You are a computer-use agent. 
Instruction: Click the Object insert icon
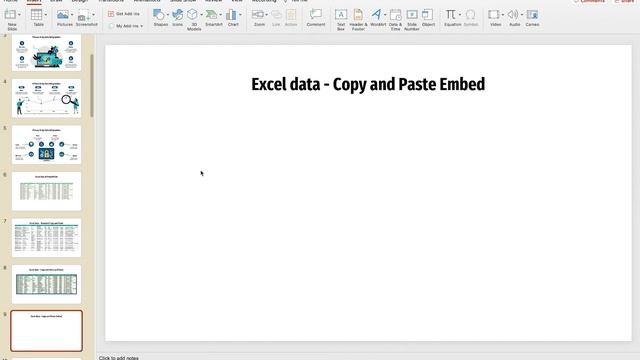[427, 15]
